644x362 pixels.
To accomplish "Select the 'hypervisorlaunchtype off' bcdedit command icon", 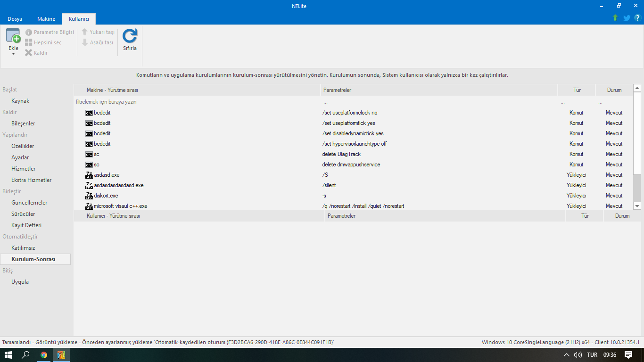I will coord(89,144).
